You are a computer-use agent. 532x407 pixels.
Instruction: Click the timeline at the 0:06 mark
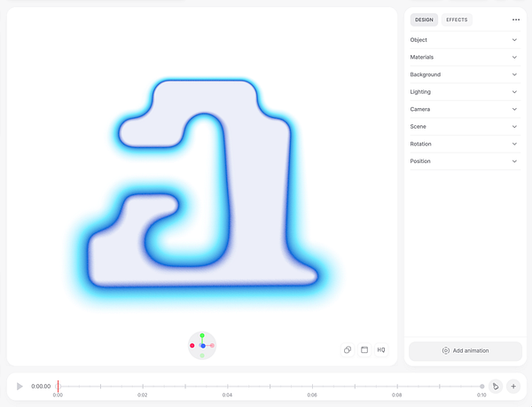point(312,387)
